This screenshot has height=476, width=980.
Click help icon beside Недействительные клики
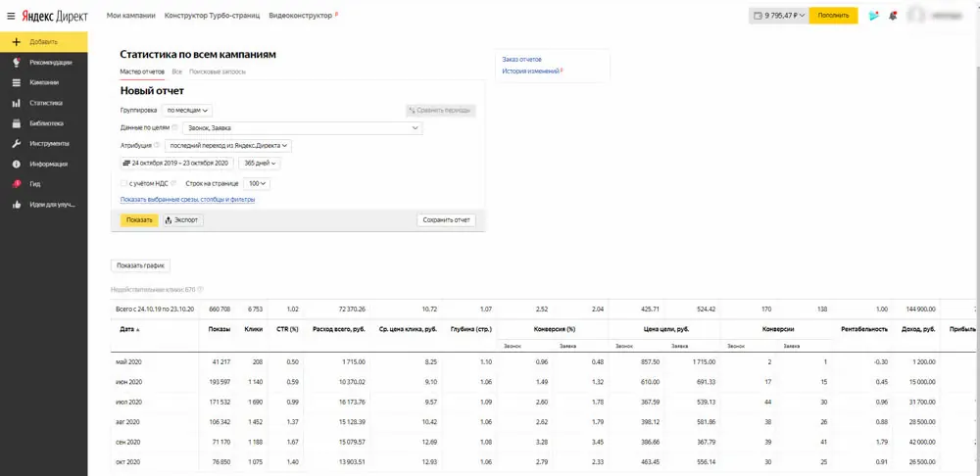200,290
